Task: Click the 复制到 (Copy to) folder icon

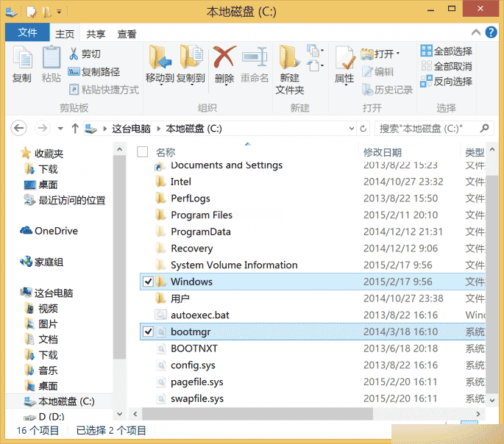Action: click(191, 57)
